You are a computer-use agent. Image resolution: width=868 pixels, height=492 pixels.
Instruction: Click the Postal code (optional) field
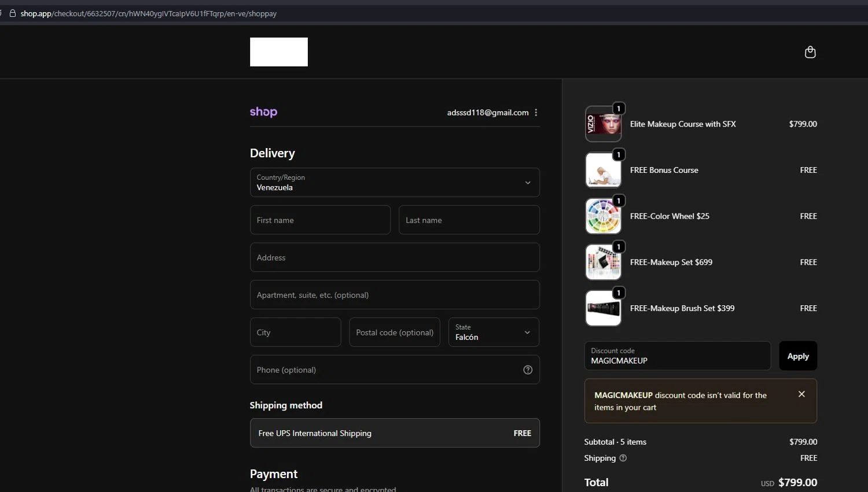tap(395, 332)
